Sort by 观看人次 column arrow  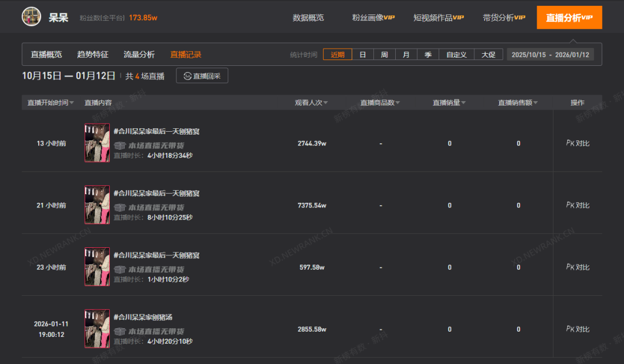coord(325,103)
